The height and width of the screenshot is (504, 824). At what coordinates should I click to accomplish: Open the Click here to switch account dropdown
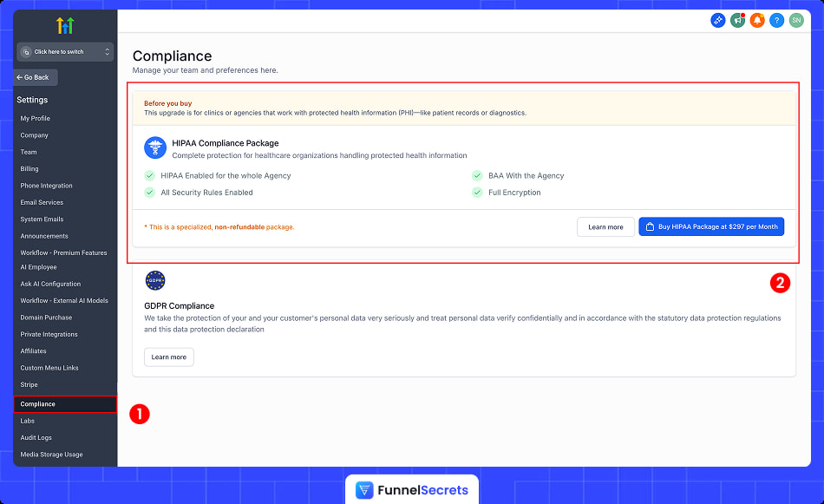(x=64, y=51)
